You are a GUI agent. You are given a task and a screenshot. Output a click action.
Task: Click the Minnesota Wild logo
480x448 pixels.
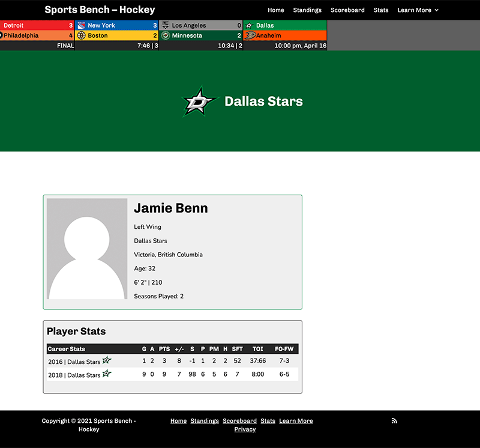click(166, 35)
